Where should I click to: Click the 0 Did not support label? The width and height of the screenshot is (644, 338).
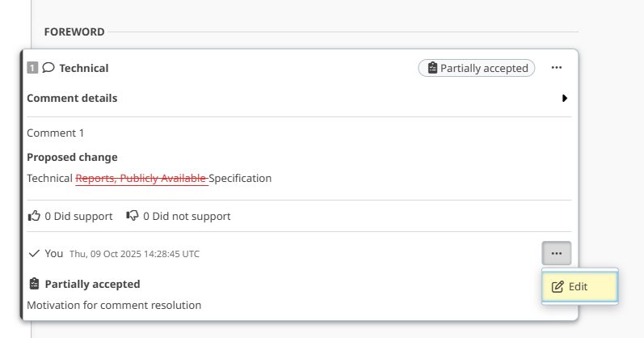click(187, 216)
